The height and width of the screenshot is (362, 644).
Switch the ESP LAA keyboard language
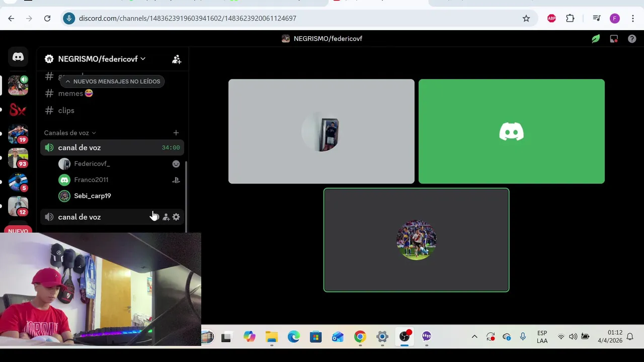click(x=542, y=337)
